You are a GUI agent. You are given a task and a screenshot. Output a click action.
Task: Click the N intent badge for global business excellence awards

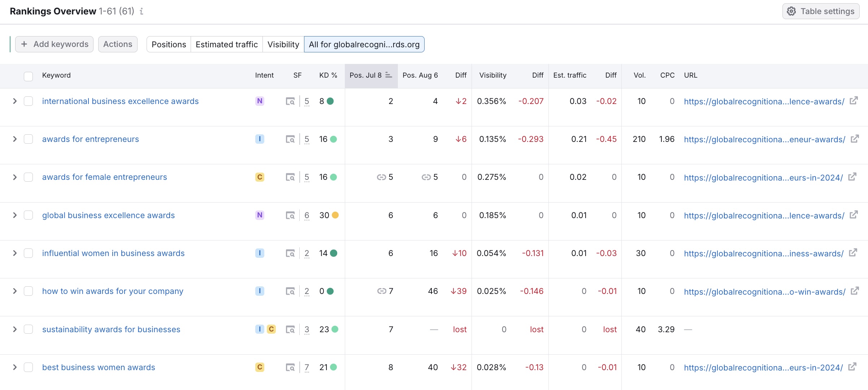tap(260, 215)
